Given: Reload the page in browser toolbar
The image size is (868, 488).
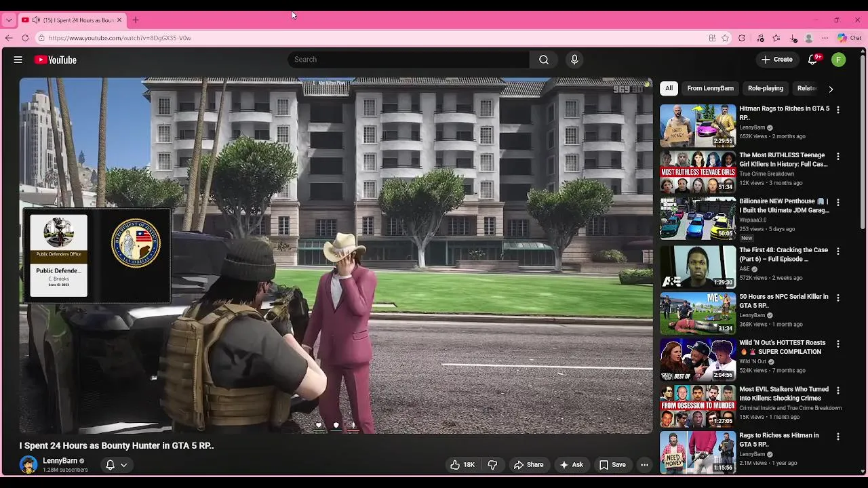Looking at the screenshot, I should (25, 38).
